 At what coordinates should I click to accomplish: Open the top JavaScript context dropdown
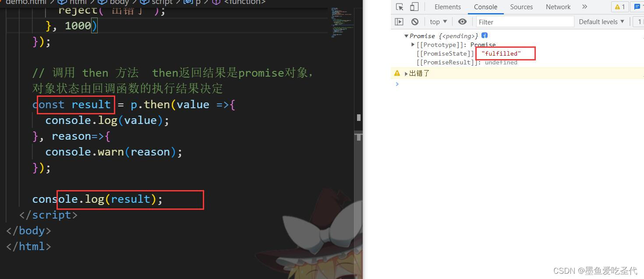(x=439, y=21)
